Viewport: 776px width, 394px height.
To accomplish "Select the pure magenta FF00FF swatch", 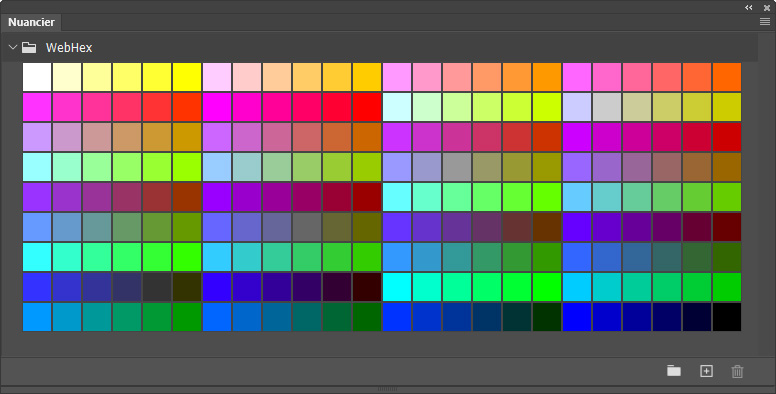I will (x=217, y=107).
